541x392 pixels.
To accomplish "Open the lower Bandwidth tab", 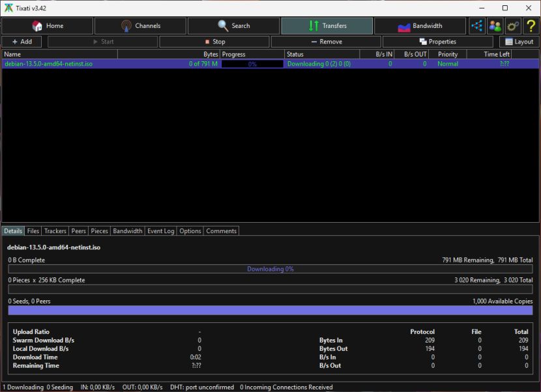I will [128, 231].
